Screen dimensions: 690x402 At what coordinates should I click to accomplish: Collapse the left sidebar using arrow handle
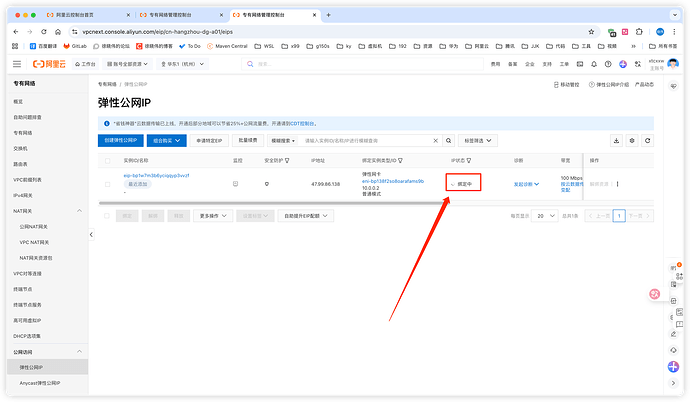[x=92, y=234]
